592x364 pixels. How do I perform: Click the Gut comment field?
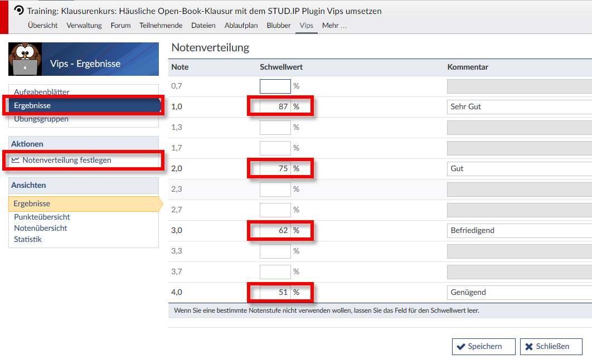(520, 168)
